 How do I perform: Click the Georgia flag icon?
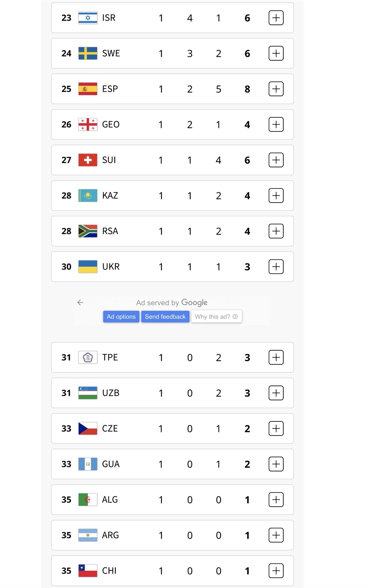click(x=88, y=124)
